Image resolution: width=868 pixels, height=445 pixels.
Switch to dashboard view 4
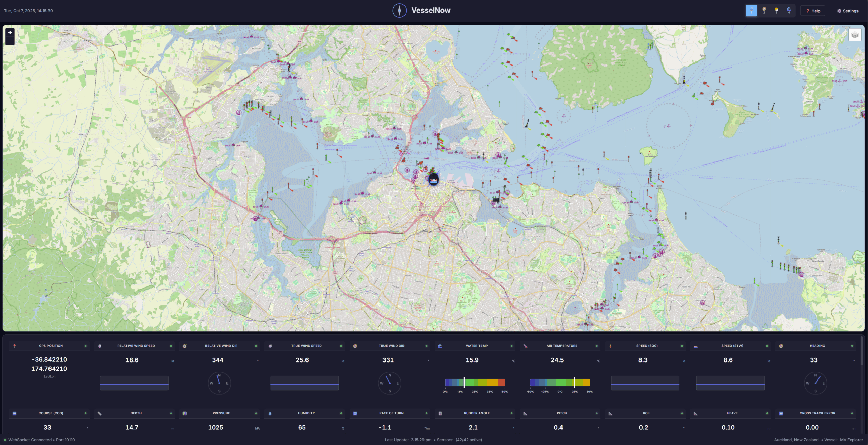point(789,11)
